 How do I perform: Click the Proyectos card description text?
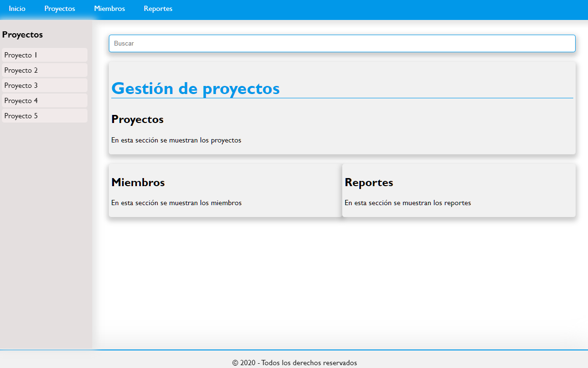(176, 140)
